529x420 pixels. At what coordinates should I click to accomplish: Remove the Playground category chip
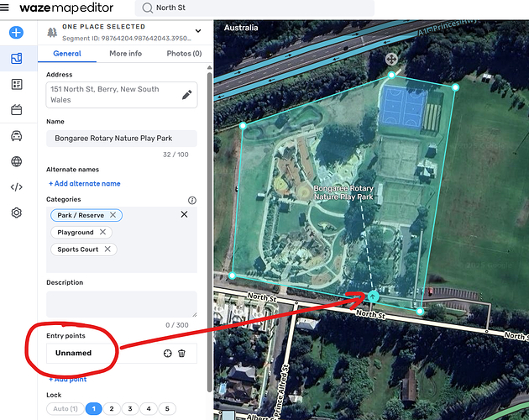pos(103,232)
